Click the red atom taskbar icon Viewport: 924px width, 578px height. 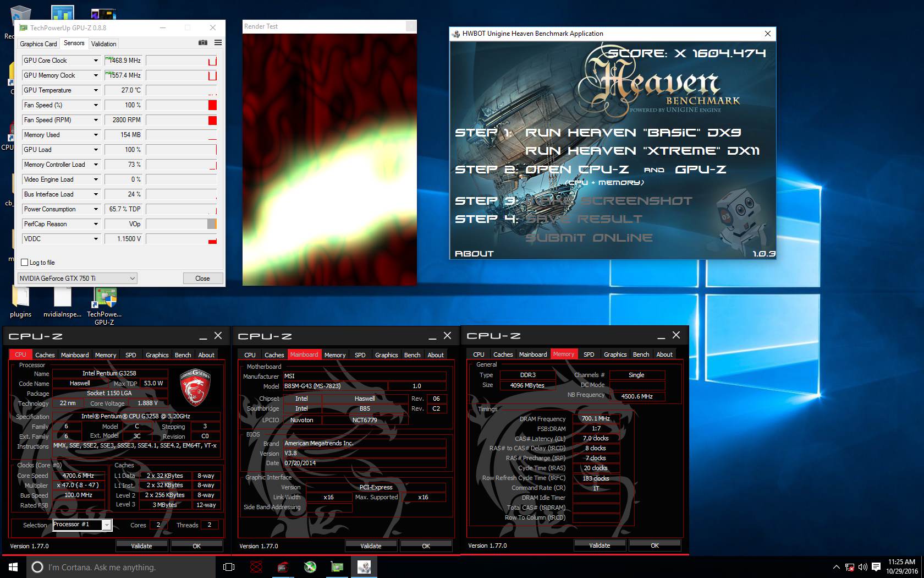256,567
